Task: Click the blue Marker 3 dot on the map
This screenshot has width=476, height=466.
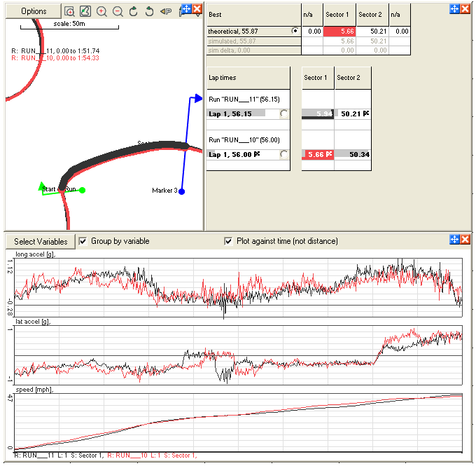Action: coord(181,191)
